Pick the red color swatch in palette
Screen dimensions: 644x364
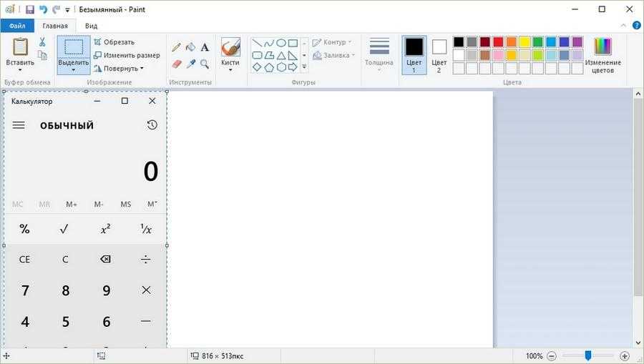pyautogui.click(x=498, y=42)
